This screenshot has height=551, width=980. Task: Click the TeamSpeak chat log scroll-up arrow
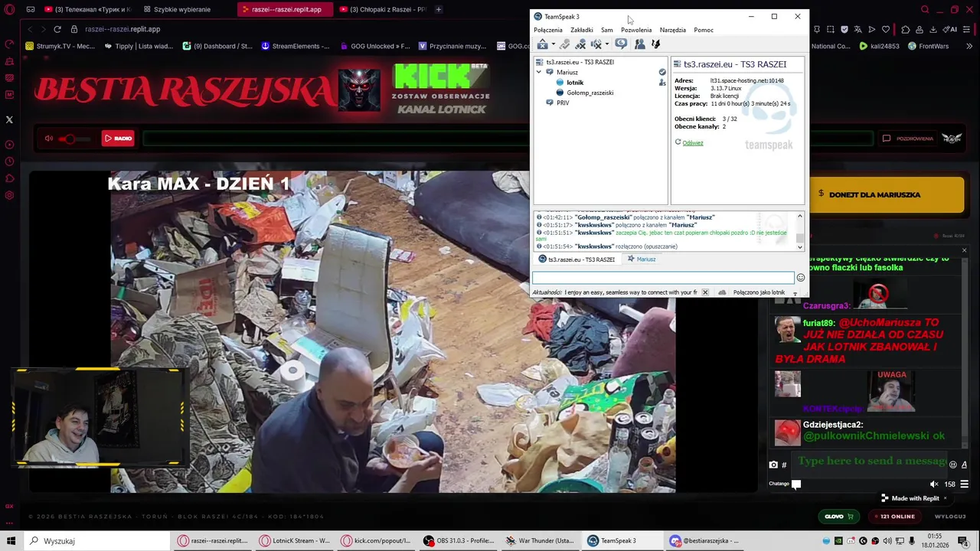(800, 217)
